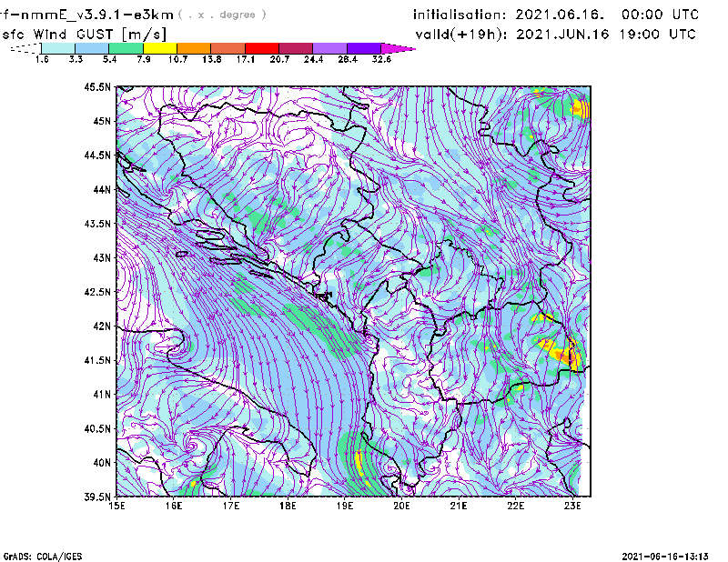
Task: Click the '39.5N' latitude label
Action: click(97, 497)
